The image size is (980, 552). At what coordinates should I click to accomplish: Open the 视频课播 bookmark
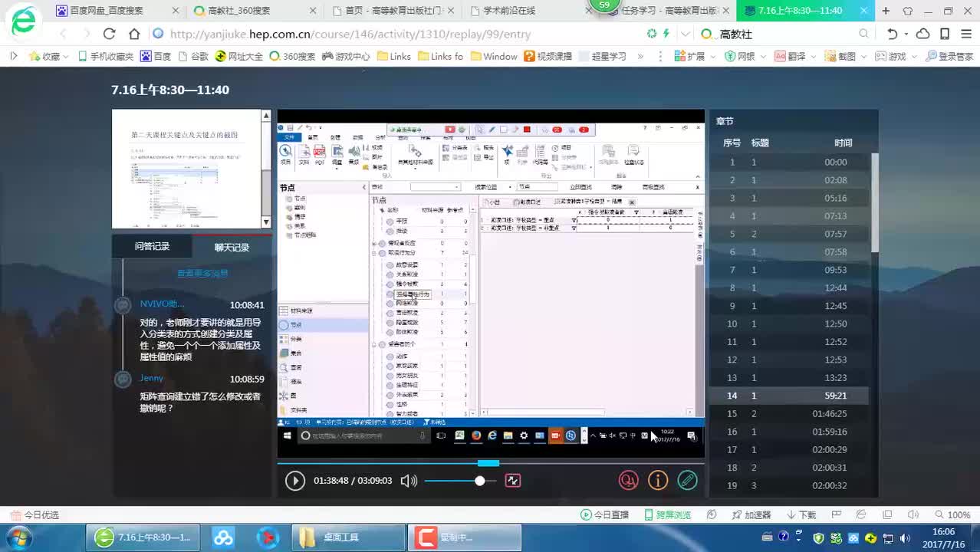point(548,56)
